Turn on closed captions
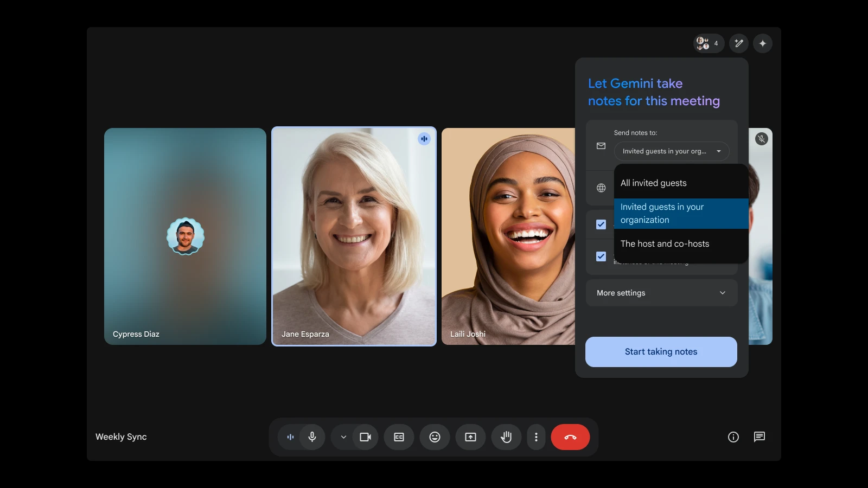 point(399,437)
